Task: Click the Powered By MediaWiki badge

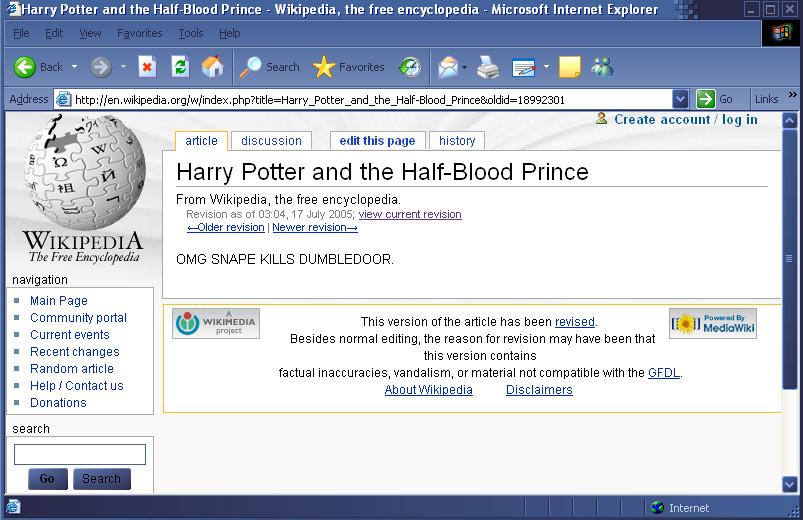Action: tap(713, 323)
